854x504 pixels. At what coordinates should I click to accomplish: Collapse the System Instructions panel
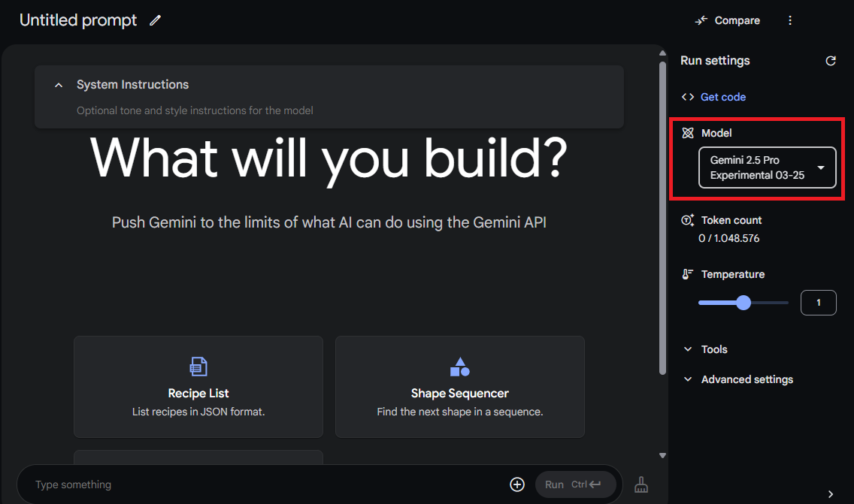59,85
